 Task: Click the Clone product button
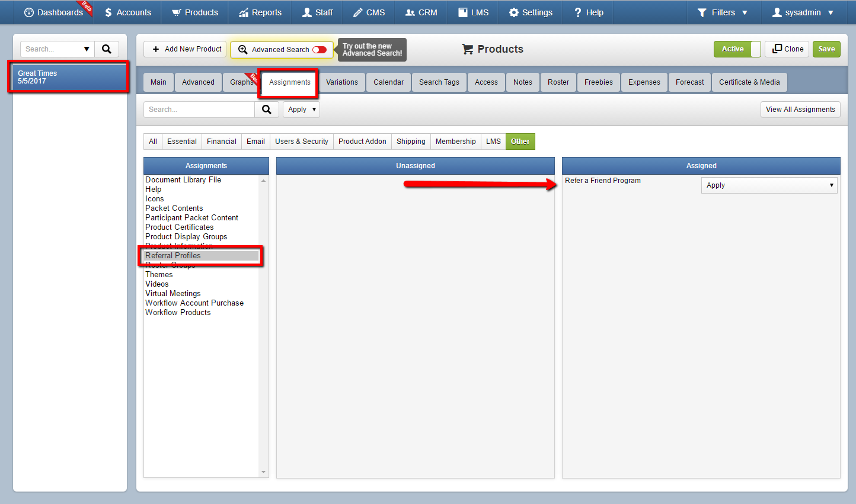[787, 49]
